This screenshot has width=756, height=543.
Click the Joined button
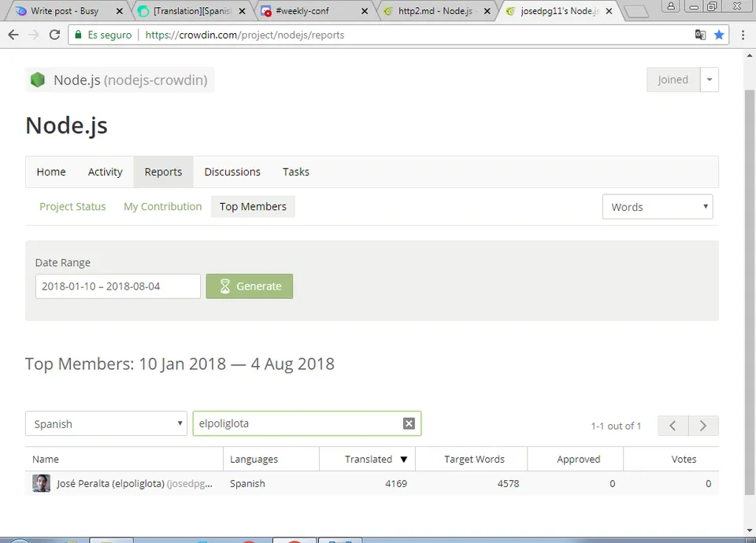(673, 79)
